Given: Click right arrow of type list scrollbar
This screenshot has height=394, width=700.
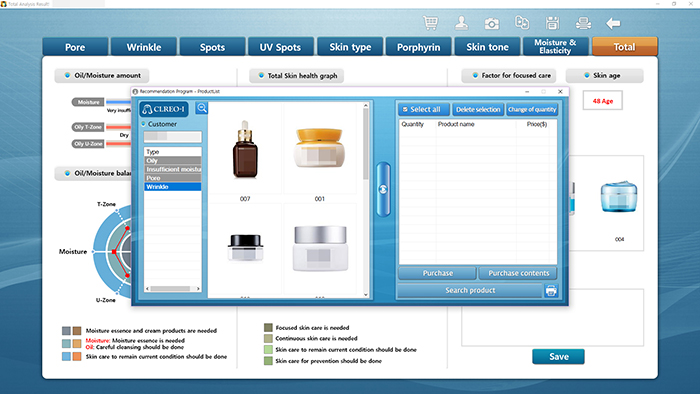Looking at the screenshot, I should click(x=198, y=289).
